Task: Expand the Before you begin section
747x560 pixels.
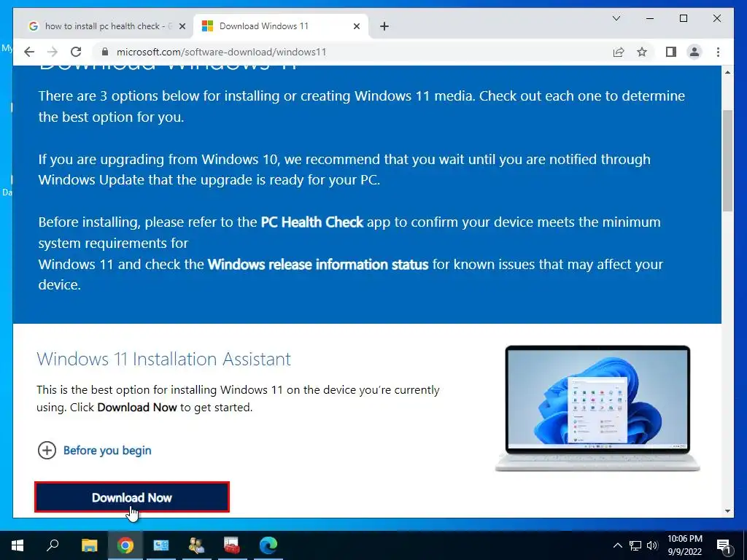Action: pyautogui.click(x=94, y=450)
